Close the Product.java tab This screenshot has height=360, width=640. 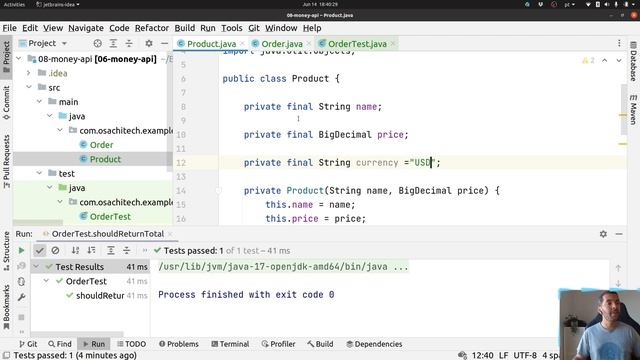(x=242, y=44)
